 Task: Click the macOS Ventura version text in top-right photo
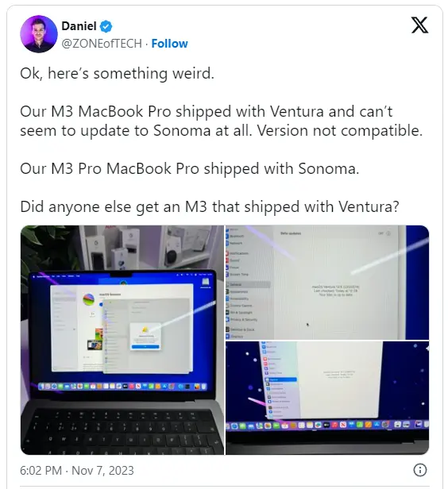click(335, 287)
